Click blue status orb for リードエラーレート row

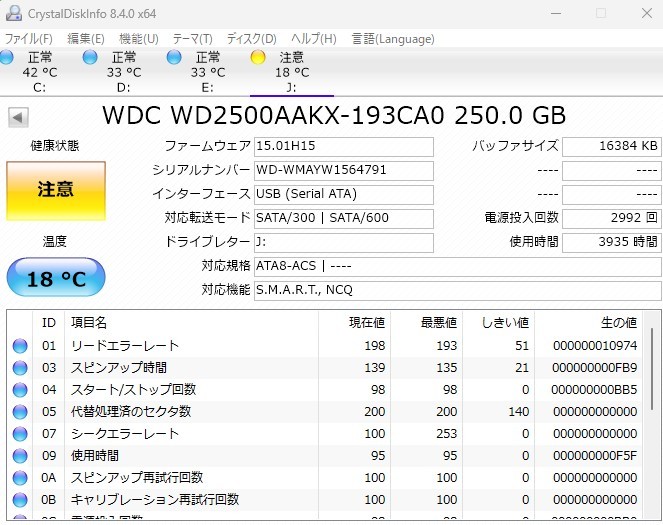(x=20, y=346)
